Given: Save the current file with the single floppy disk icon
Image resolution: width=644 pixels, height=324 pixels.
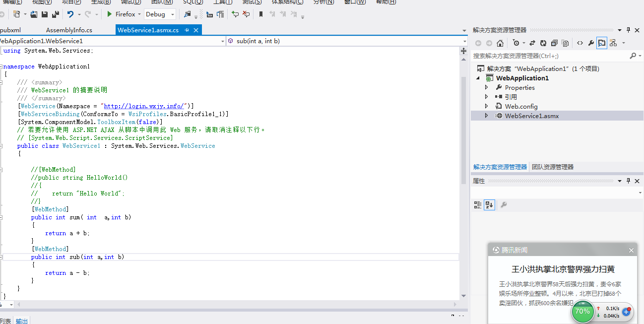Looking at the screenshot, I should click(x=45, y=14).
